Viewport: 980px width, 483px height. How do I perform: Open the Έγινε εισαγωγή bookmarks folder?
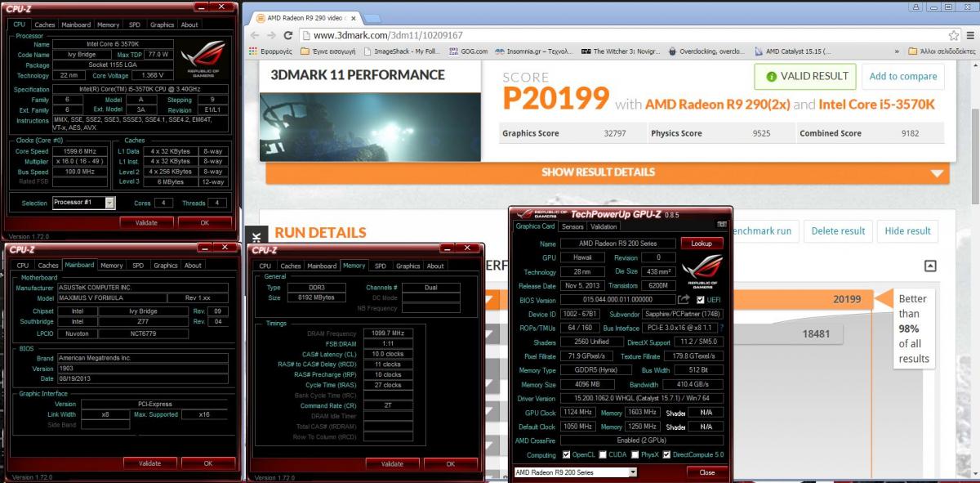point(327,51)
